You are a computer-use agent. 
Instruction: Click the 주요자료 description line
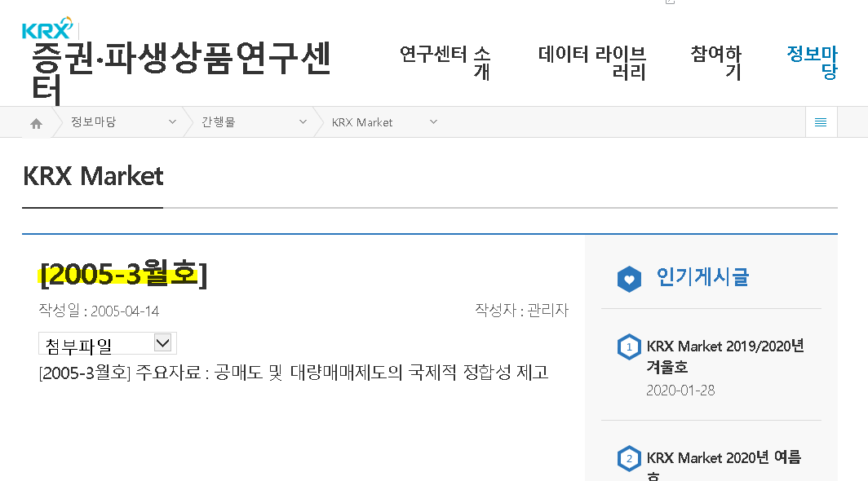[x=294, y=373]
